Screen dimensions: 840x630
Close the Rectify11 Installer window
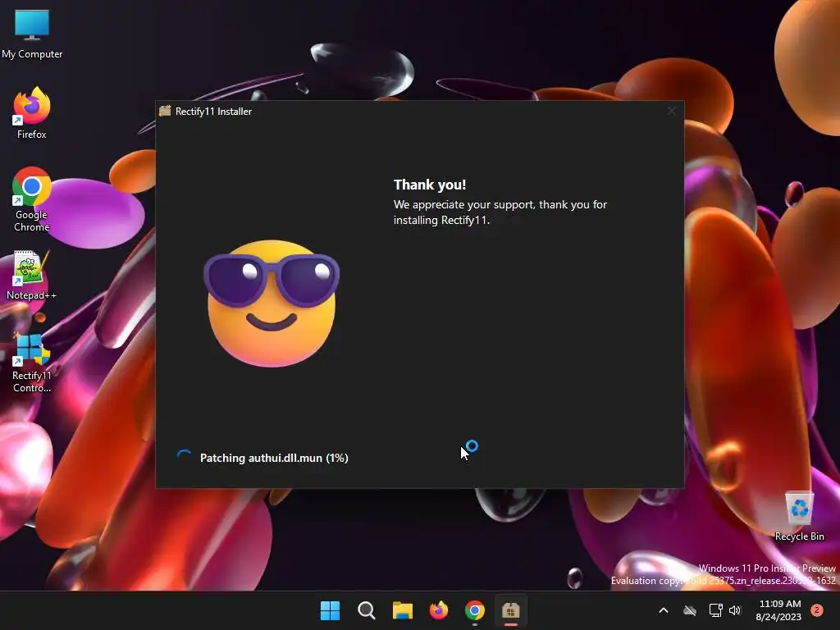[672, 111]
